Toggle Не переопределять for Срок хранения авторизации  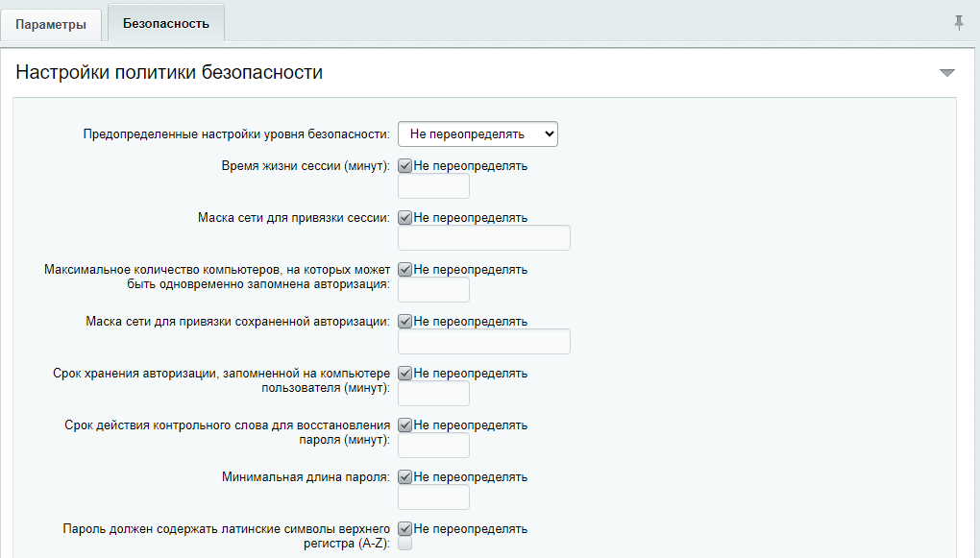click(x=405, y=374)
